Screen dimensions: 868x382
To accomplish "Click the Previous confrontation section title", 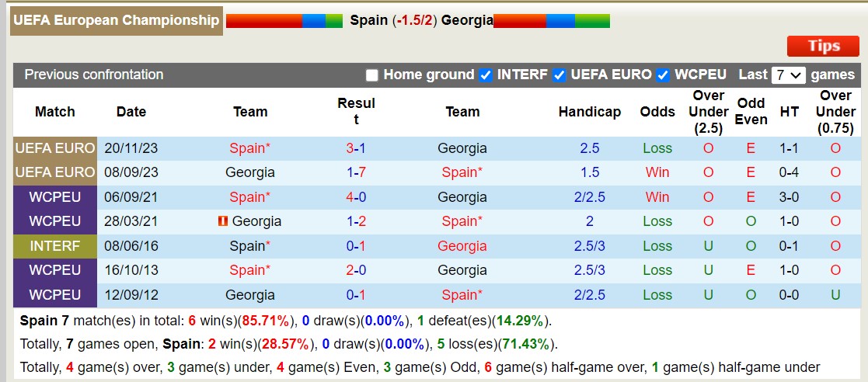I will 93,75.
